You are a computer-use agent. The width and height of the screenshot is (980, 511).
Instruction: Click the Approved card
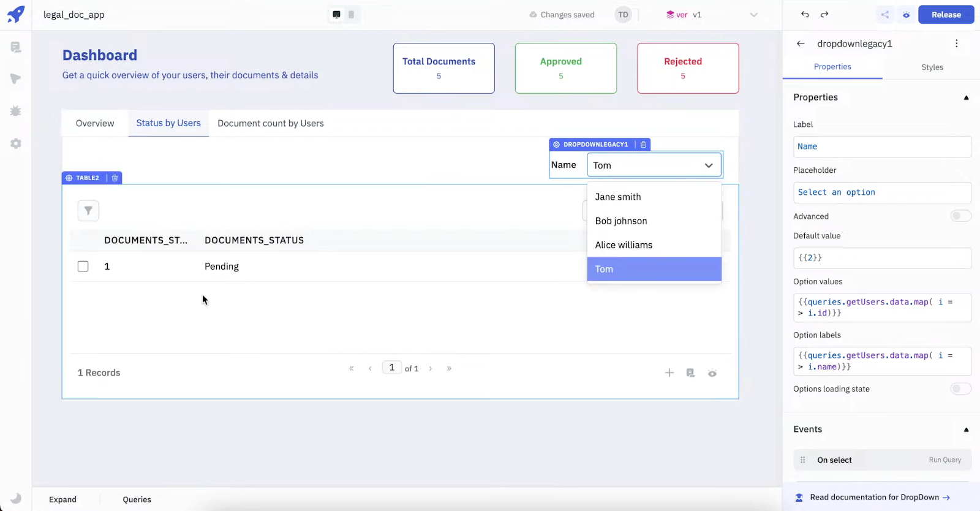(566, 68)
